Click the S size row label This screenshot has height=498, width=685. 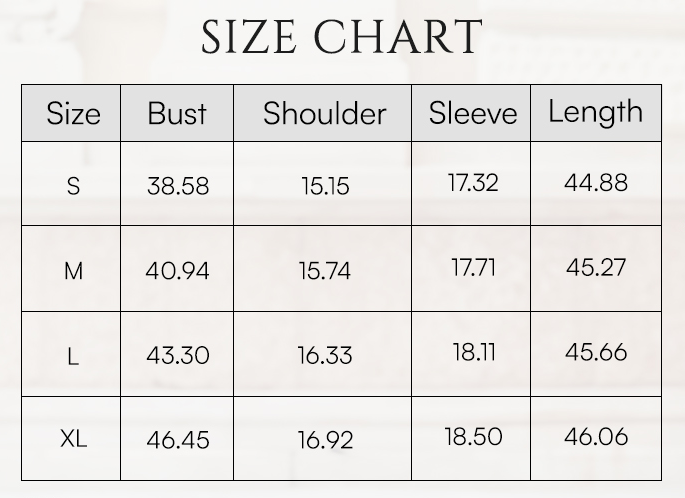(73, 185)
